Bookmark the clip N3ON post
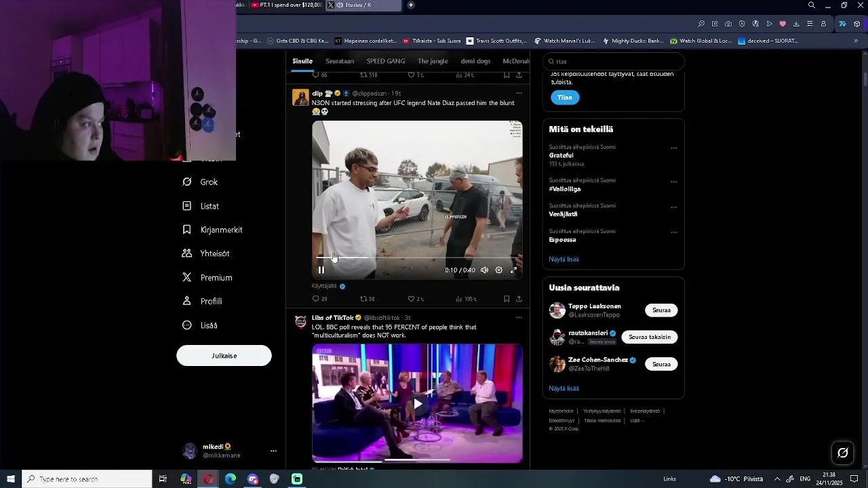Screen dimensions: 868x488 coord(507,299)
